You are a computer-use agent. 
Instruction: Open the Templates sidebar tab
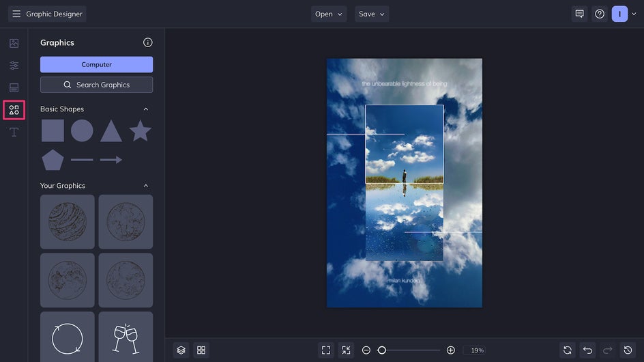(x=14, y=87)
